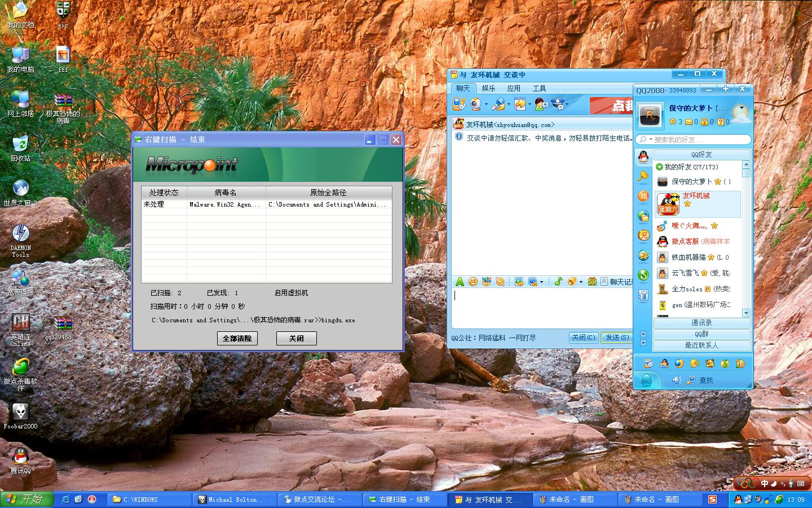The height and width of the screenshot is (508, 812).
Task: Open QQ main menu penguin button
Action: pyautogui.click(x=647, y=380)
